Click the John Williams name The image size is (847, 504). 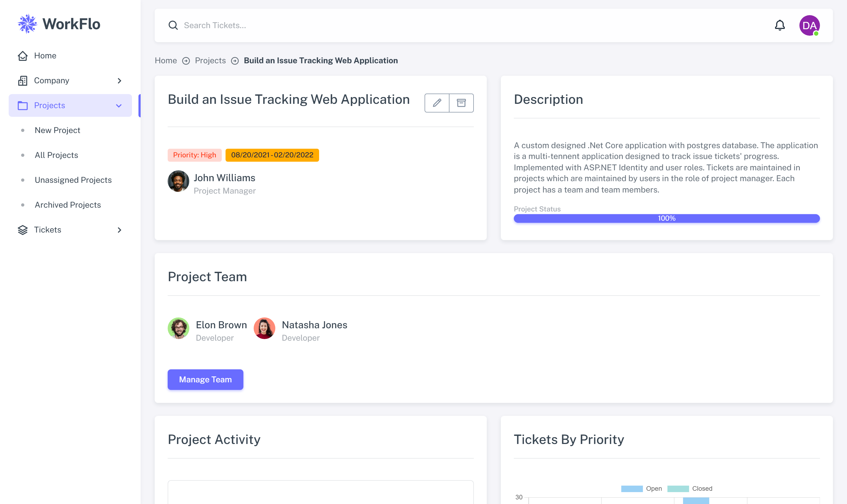click(x=224, y=178)
